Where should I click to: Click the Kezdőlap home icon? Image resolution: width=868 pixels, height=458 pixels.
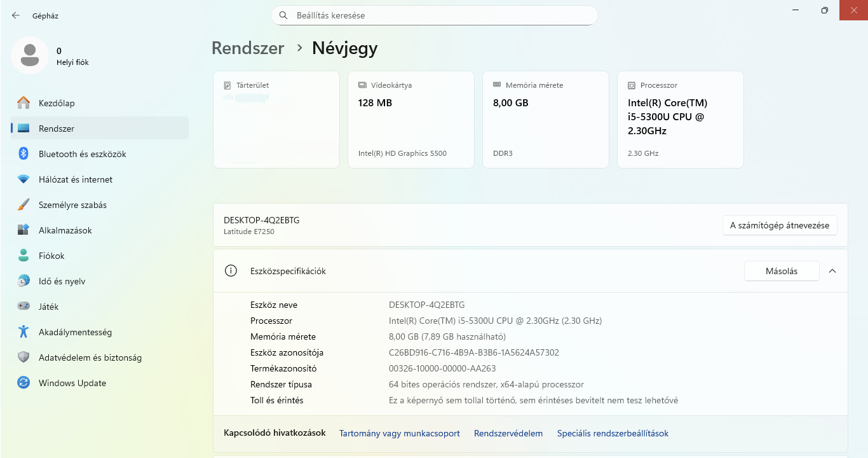[24, 102]
